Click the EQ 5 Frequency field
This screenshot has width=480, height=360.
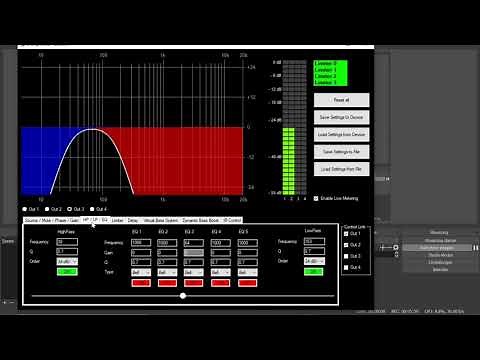pyautogui.click(x=247, y=243)
